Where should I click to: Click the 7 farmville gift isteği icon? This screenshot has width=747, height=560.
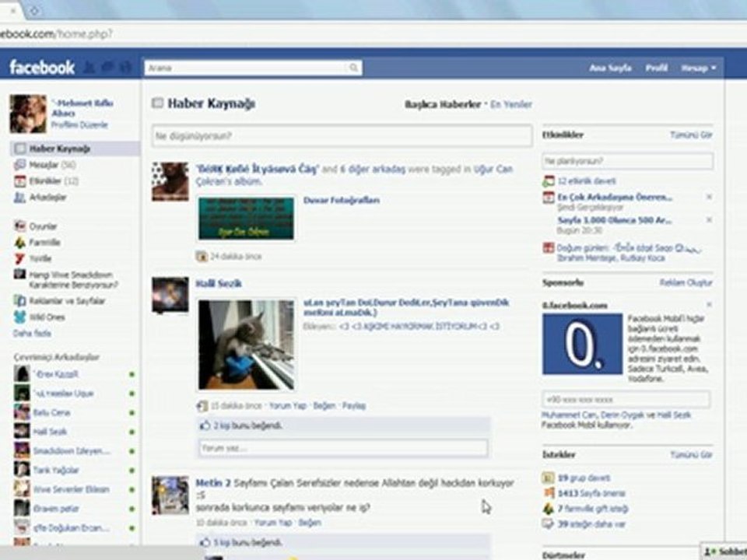[x=549, y=509]
